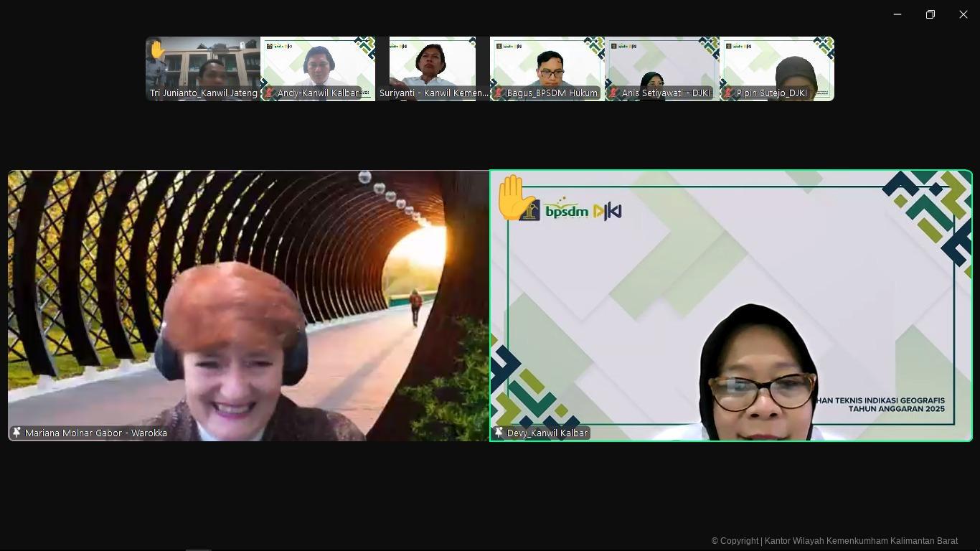
Task: Click pin icon next to Devy_Kanwil Kalbar
Action: [x=499, y=433]
